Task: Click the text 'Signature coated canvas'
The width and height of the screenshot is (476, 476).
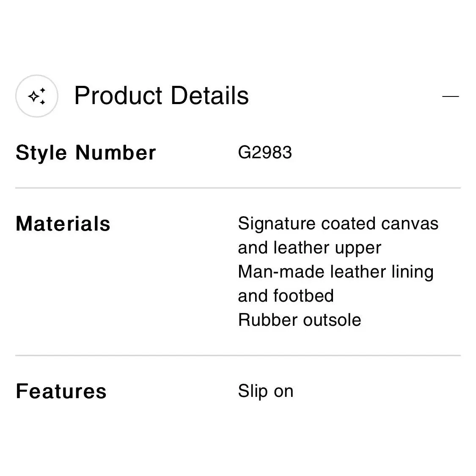Action: (338, 224)
